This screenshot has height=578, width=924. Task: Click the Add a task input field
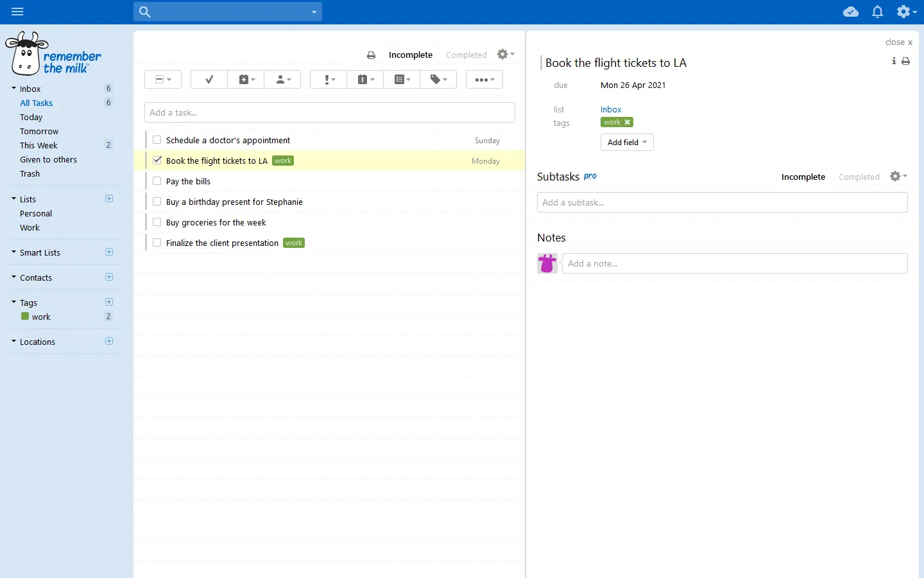pos(330,112)
